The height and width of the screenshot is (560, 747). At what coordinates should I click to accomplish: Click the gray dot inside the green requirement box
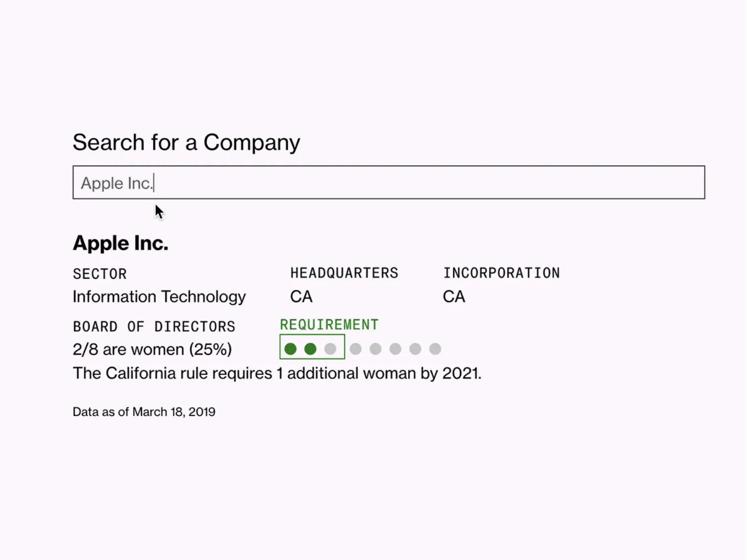(x=330, y=349)
